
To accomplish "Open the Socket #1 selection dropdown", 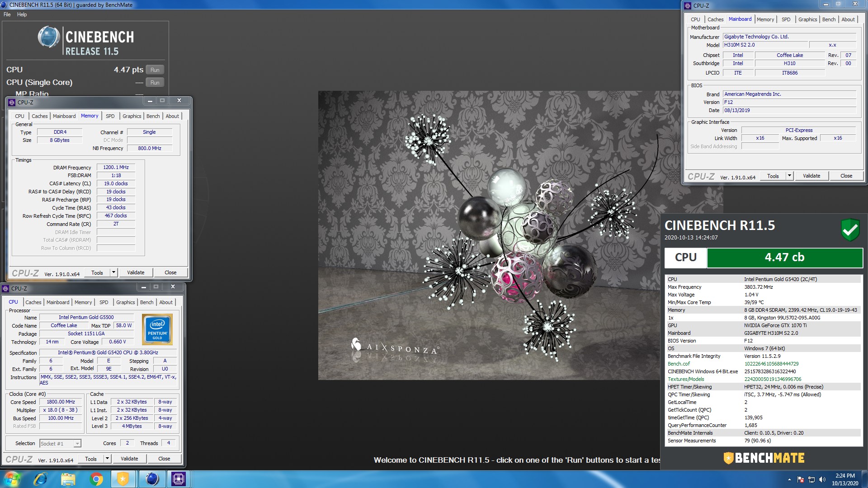I will [x=60, y=444].
